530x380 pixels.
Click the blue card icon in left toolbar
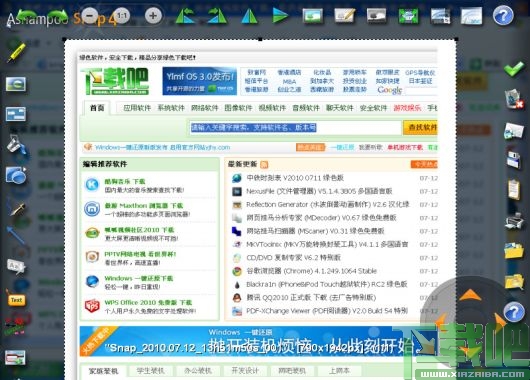coord(16,114)
